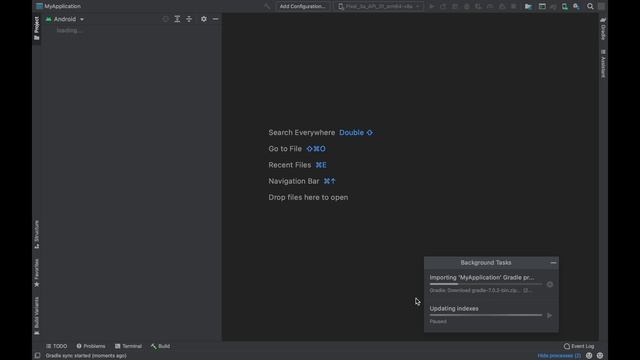Image resolution: width=640 pixels, height=360 pixels.
Task: Collapse all in Project panel
Action: point(189,19)
